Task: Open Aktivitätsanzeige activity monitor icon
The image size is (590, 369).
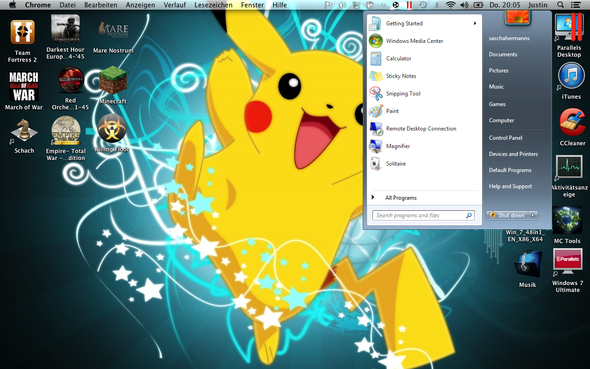Action: coord(569,167)
